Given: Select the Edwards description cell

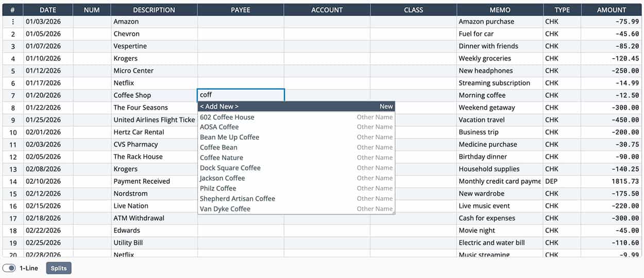Looking at the screenshot, I should (x=154, y=231).
